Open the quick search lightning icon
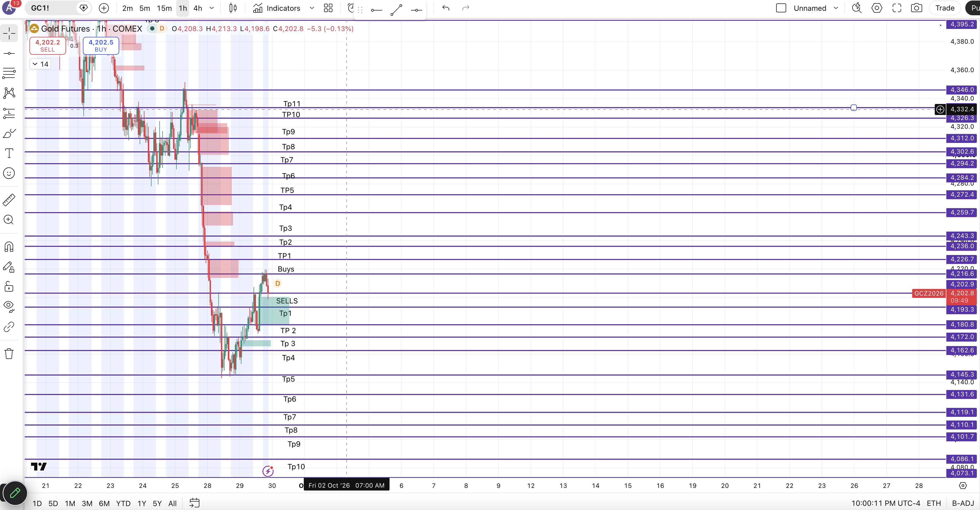Image resolution: width=980 pixels, height=510 pixels. pos(856,8)
